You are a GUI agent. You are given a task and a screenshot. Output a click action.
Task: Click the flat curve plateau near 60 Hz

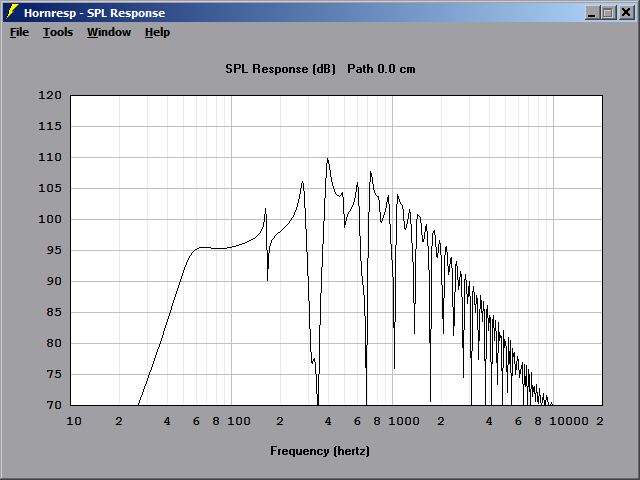(203, 247)
